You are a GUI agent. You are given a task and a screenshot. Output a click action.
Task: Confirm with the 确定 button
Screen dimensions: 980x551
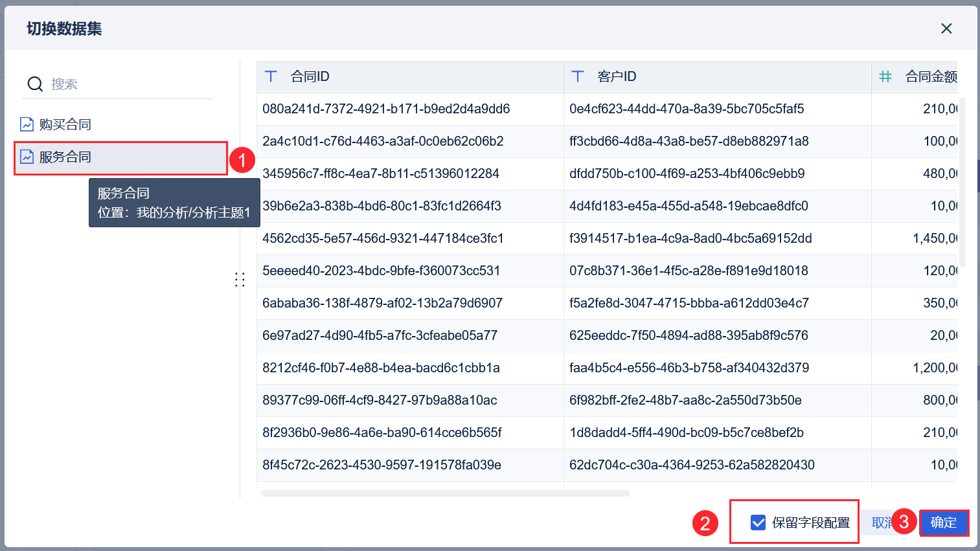pos(944,523)
